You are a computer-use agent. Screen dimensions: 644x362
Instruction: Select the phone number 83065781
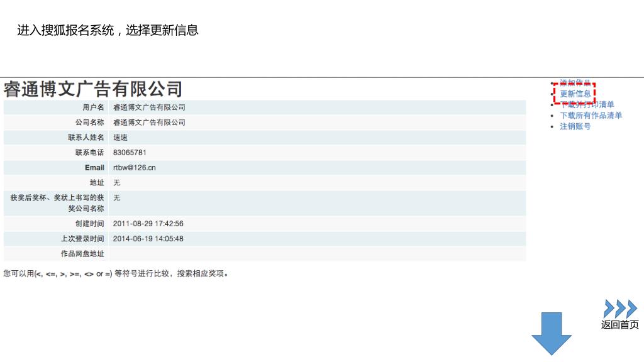tap(130, 152)
